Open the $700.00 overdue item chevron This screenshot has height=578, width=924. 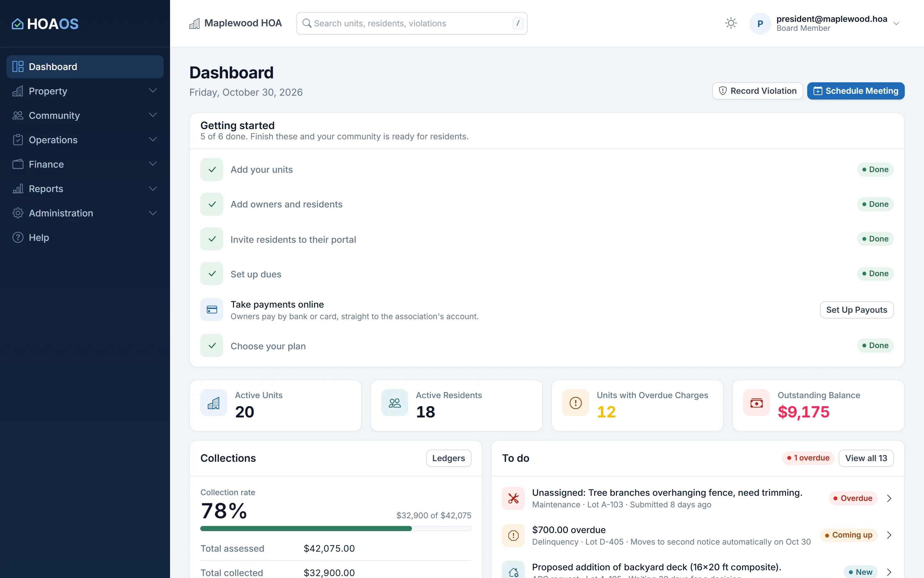889,535
